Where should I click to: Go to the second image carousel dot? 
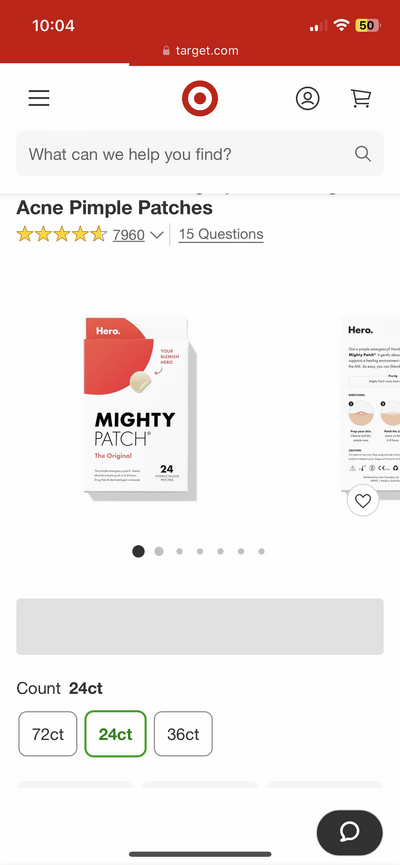pos(159,551)
